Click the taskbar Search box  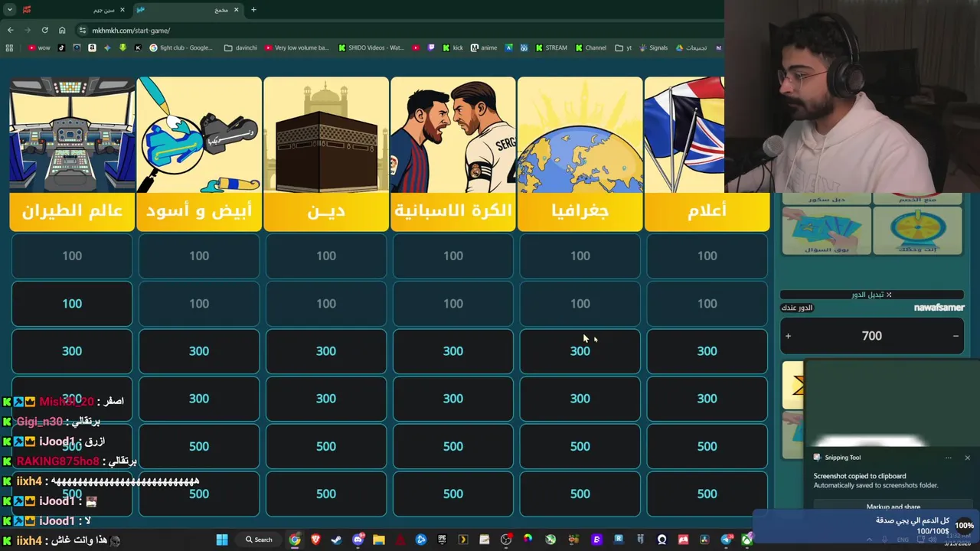259,540
